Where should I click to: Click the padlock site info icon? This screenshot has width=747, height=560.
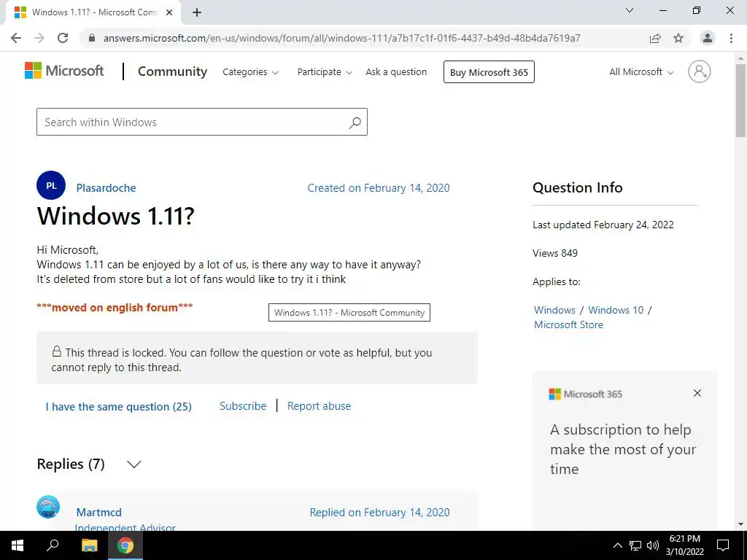[92, 38]
